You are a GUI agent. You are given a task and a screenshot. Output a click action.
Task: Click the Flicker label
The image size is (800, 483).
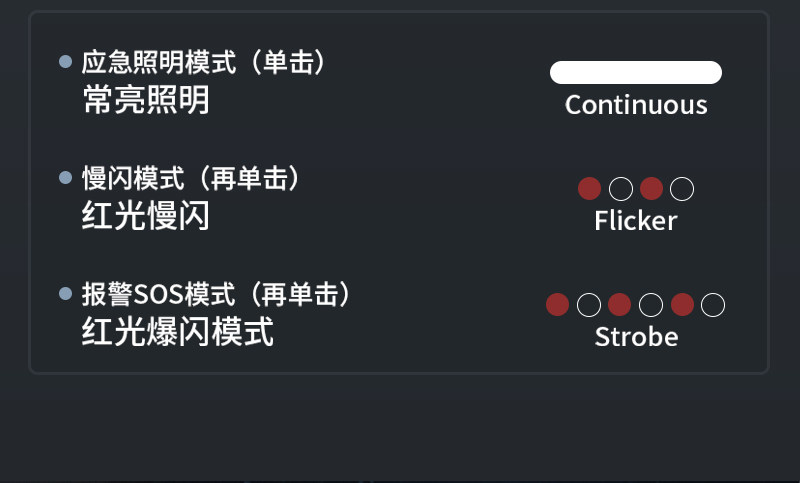(636, 221)
